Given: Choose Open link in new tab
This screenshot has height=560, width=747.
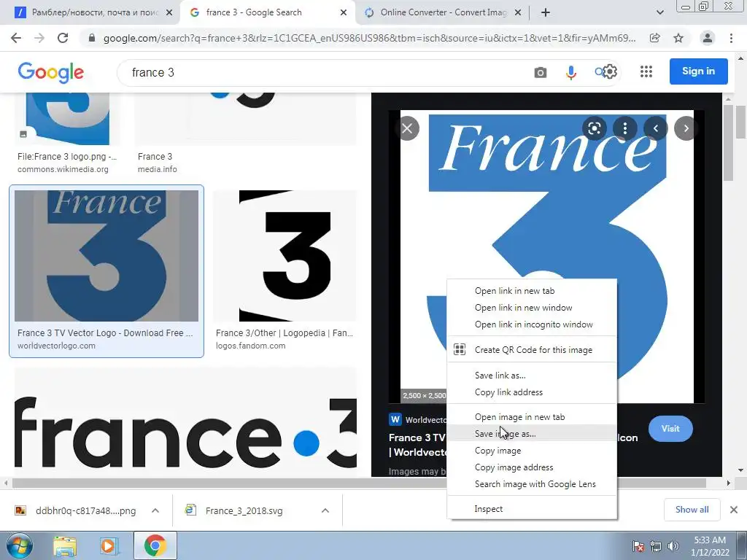Looking at the screenshot, I should point(532,291).
